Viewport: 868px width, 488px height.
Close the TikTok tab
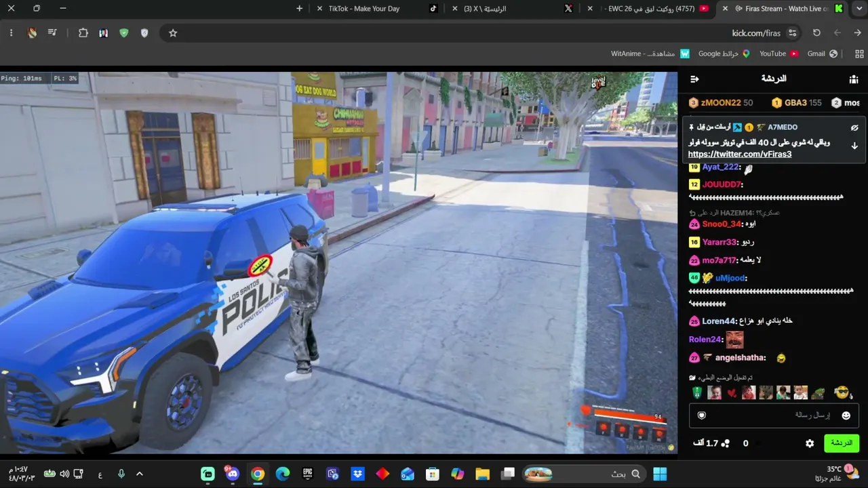click(x=320, y=9)
